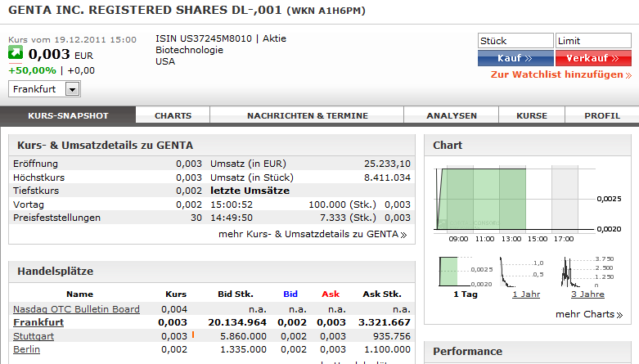The height and width of the screenshot is (364, 639).
Task: Open Nasdaq OTC Bulletin Board link
Action: [x=76, y=309]
